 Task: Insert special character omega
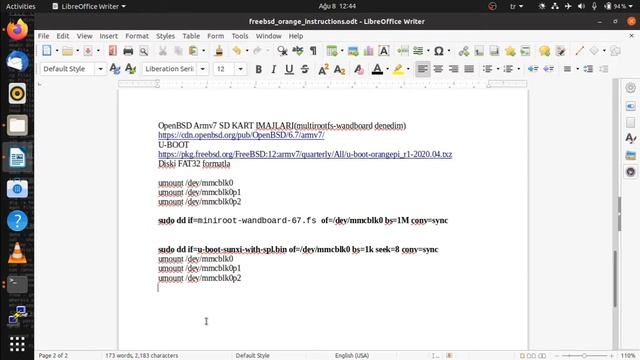pyautogui.click(x=439, y=51)
